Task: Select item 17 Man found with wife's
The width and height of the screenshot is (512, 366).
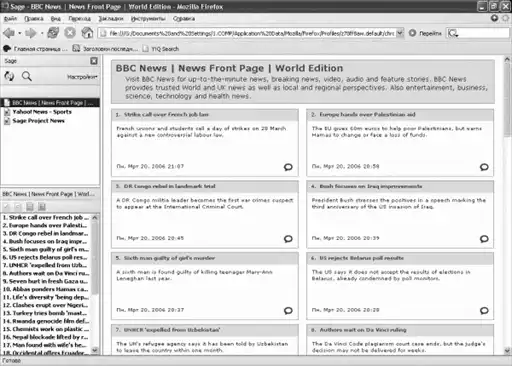Action: click(x=46, y=345)
